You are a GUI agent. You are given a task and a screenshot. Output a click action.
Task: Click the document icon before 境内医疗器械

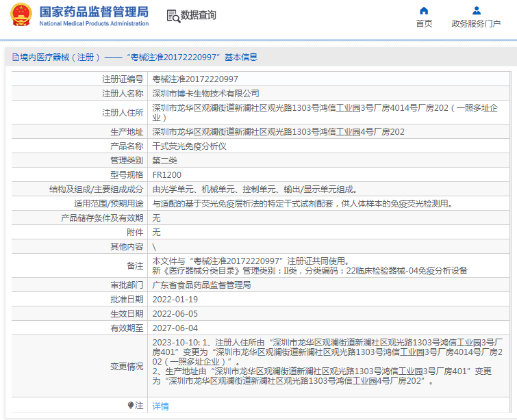[16, 57]
